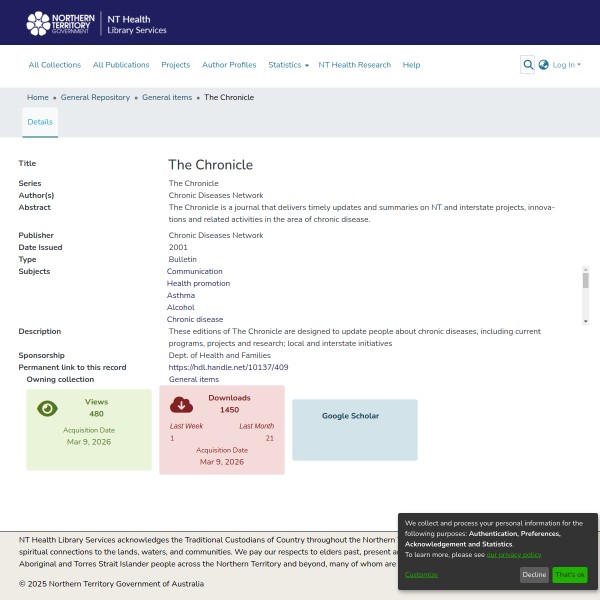Click the red cloud Downloads icon
Viewport: 600px width, 600px height.
click(181, 404)
